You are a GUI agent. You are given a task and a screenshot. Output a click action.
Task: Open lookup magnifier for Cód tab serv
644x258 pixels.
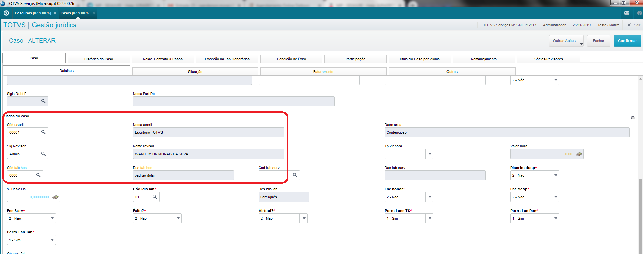(295, 175)
